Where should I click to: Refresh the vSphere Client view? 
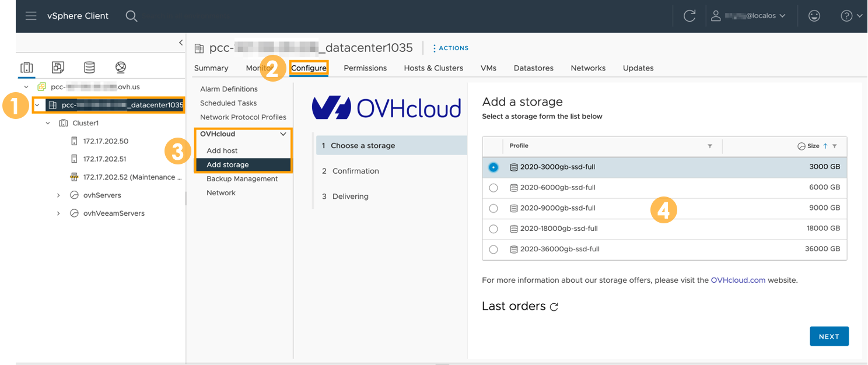click(689, 16)
